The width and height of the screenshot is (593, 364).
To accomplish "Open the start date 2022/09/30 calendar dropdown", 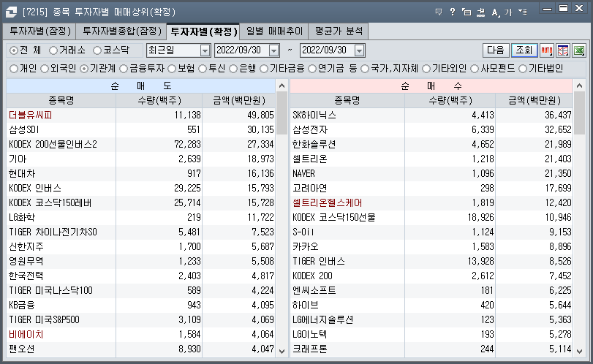I will click(x=273, y=50).
